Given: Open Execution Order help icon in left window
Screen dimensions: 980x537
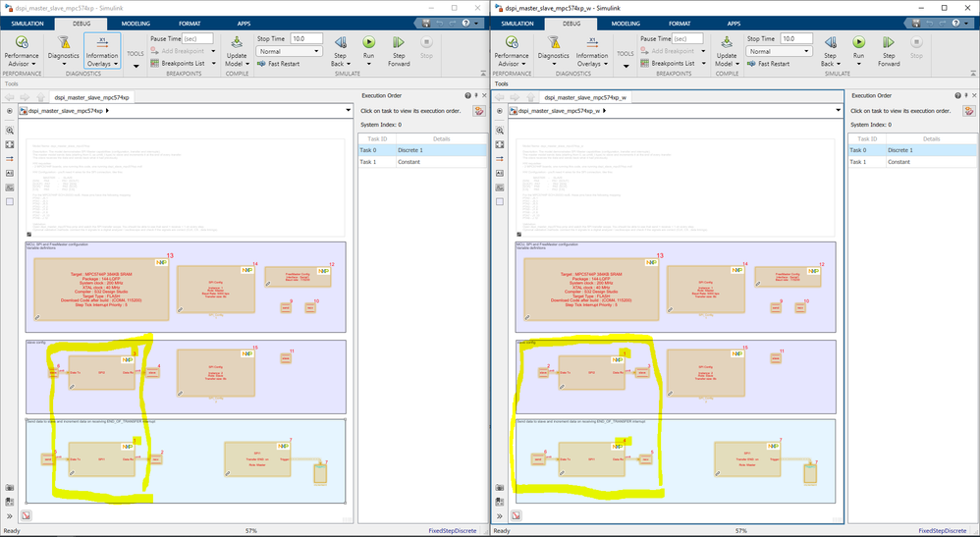Looking at the screenshot, I should pyautogui.click(x=467, y=95).
